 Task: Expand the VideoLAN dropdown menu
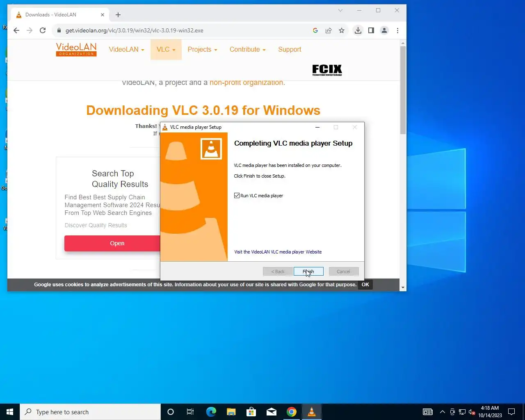point(126,49)
